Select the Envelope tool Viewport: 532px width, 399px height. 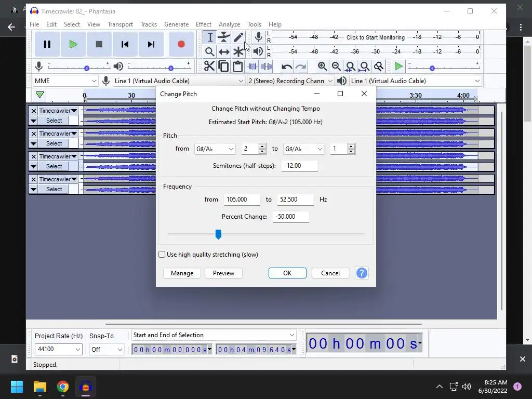tap(224, 37)
